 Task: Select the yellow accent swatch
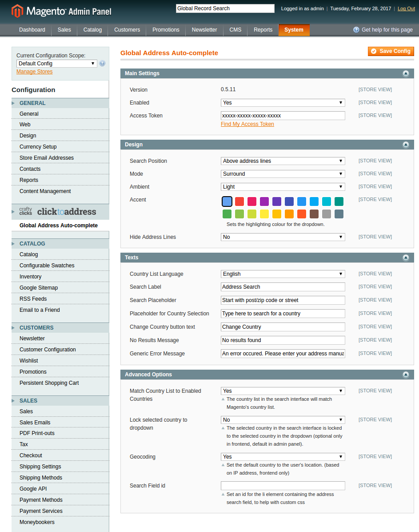(264, 214)
